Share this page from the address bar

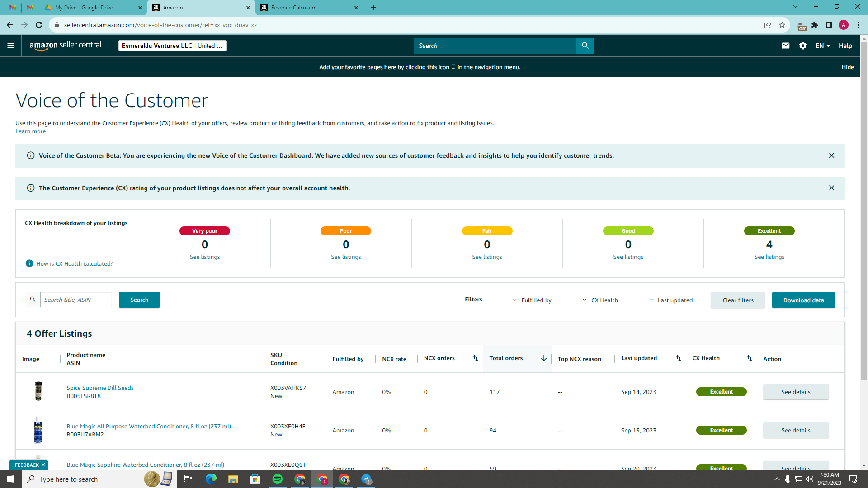768,25
